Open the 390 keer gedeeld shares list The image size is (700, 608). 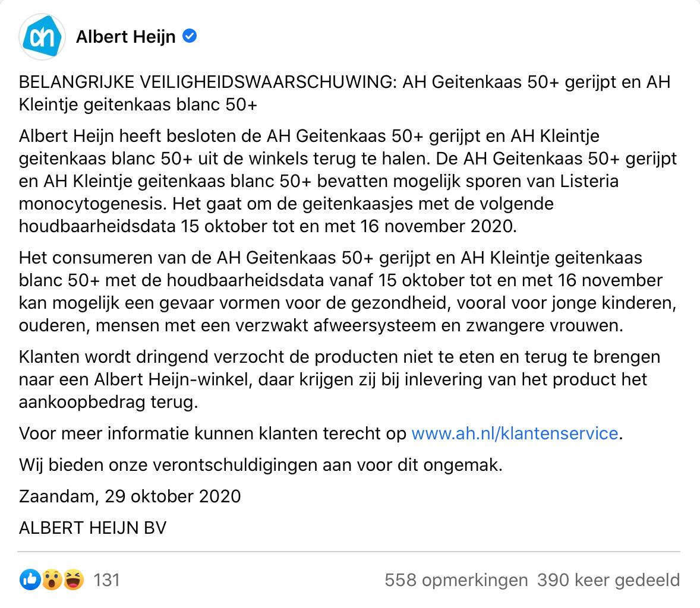point(608,579)
